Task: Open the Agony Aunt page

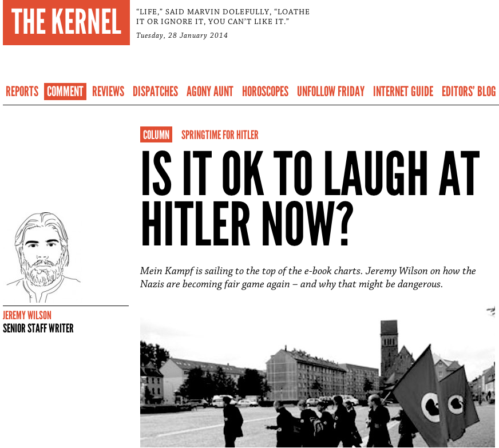Action: click(210, 92)
